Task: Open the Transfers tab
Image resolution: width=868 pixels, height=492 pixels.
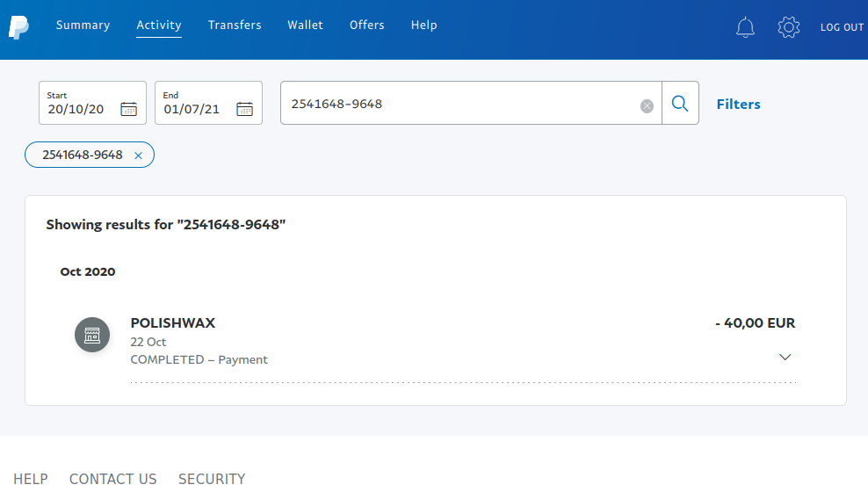Action: pos(235,25)
